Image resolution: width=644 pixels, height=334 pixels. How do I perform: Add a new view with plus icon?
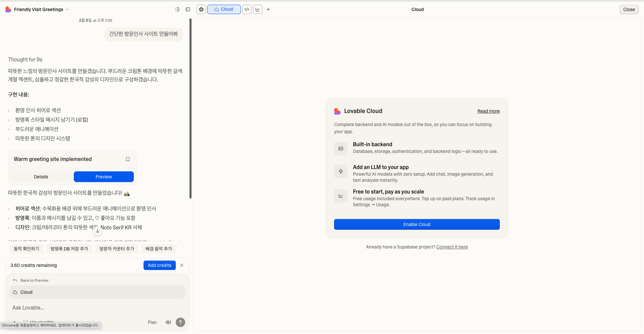(268, 9)
